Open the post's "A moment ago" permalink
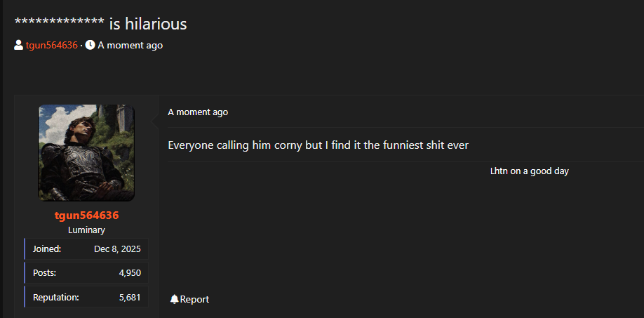Viewport: 644px width, 318px height. pyautogui.click(x=198, y=112)
